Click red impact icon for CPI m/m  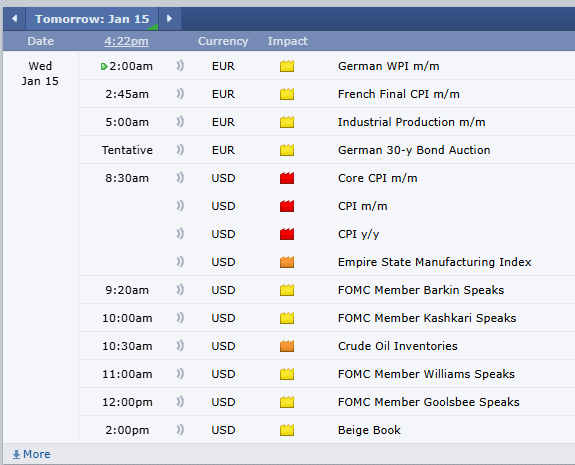pyautogui.click(x=287, y=206)
